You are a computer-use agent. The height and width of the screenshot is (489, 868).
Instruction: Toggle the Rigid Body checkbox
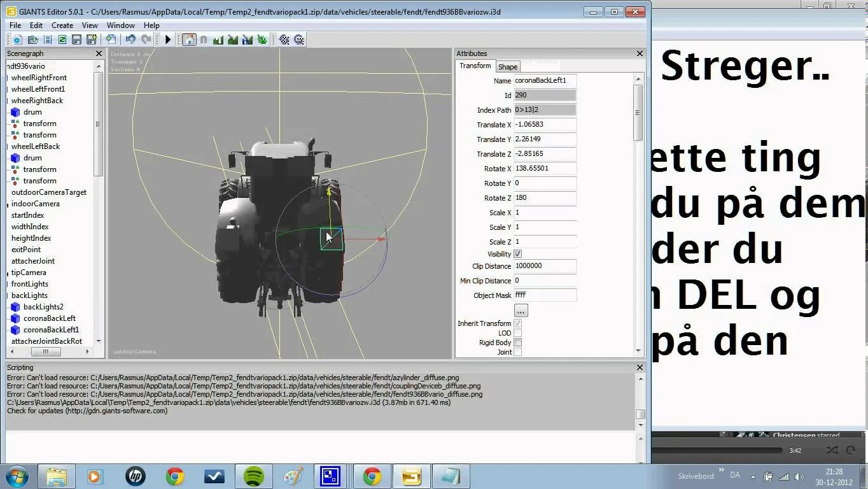point(517,343)
